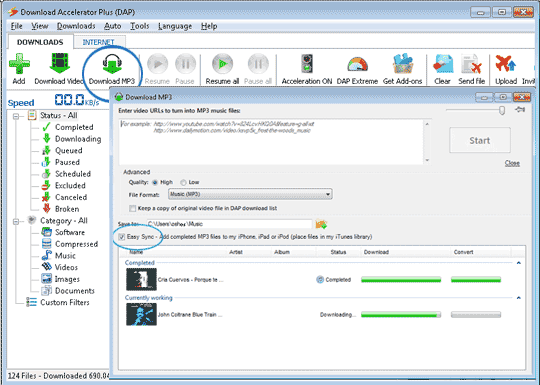Click the Upload airplane icon

[x=506, y=64]
